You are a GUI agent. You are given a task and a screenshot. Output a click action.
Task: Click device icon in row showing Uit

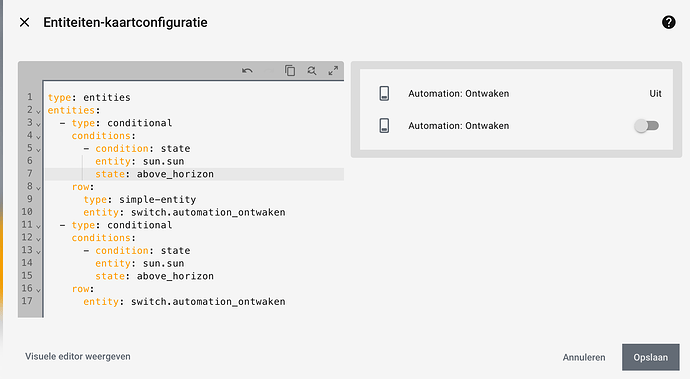pos(384,93)
